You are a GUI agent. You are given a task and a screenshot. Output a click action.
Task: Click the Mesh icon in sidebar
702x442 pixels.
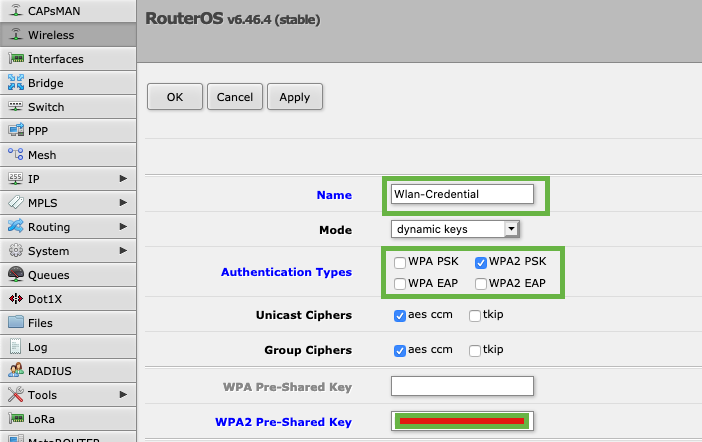point(16,155)
